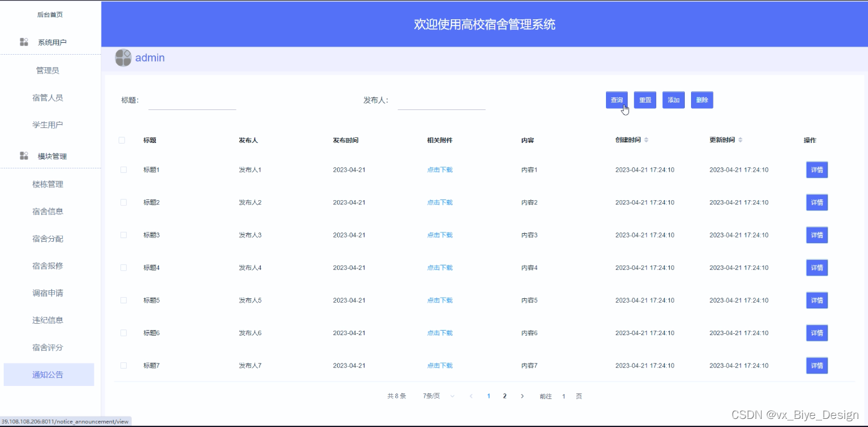Open 详情 for 标题1 row
Image resolution: width=868 pixels, height=427 pixels.
coord(817,170)
